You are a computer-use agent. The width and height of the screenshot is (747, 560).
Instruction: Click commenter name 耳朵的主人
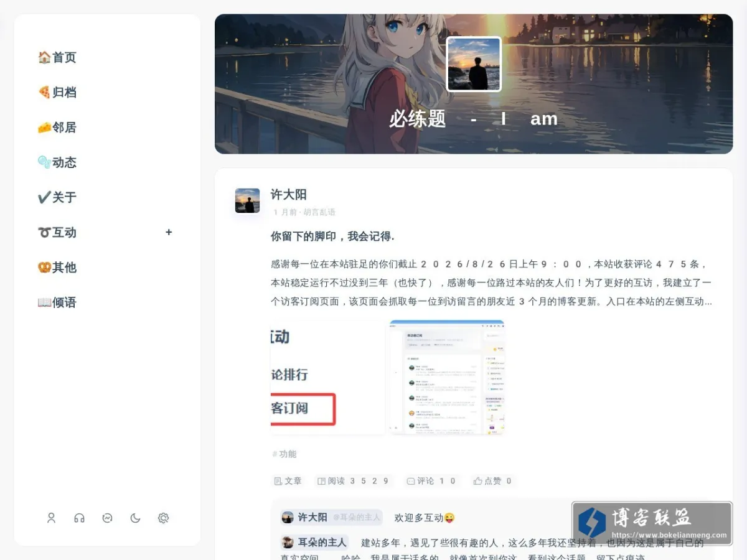coord(322,543)
